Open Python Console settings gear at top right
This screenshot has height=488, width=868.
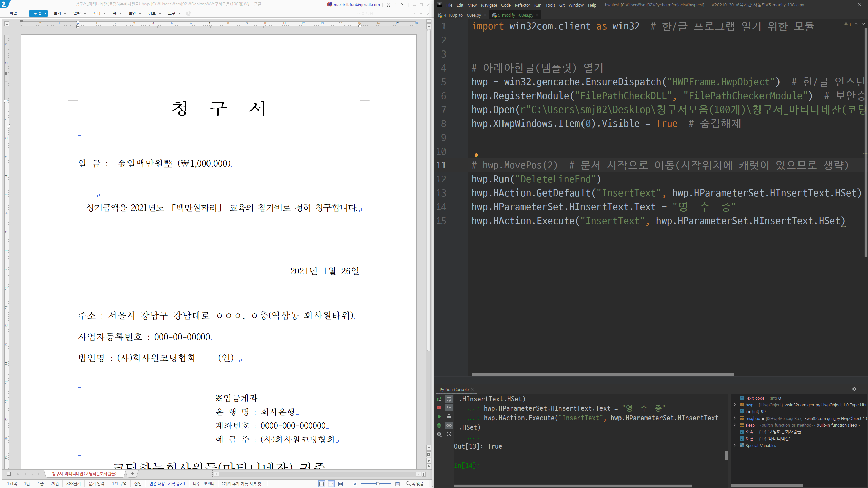(x=854, y=389)
